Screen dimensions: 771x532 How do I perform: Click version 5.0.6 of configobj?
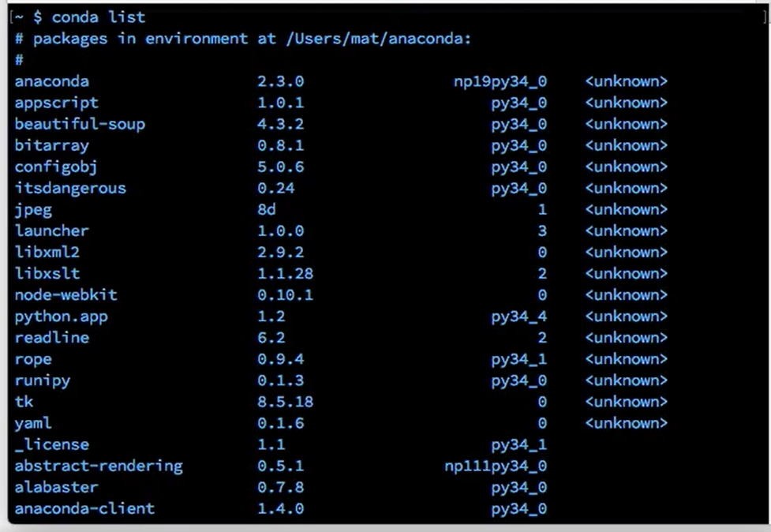pyautogui.click(x=280, y=167)
